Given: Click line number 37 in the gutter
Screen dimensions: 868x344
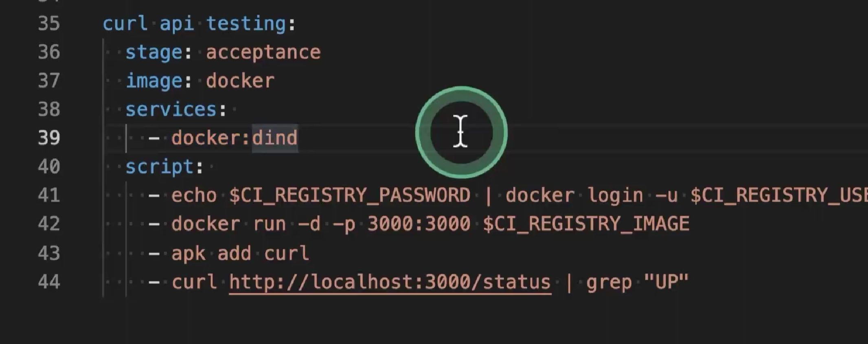Looking at the screenshot, I should (49, 81).
